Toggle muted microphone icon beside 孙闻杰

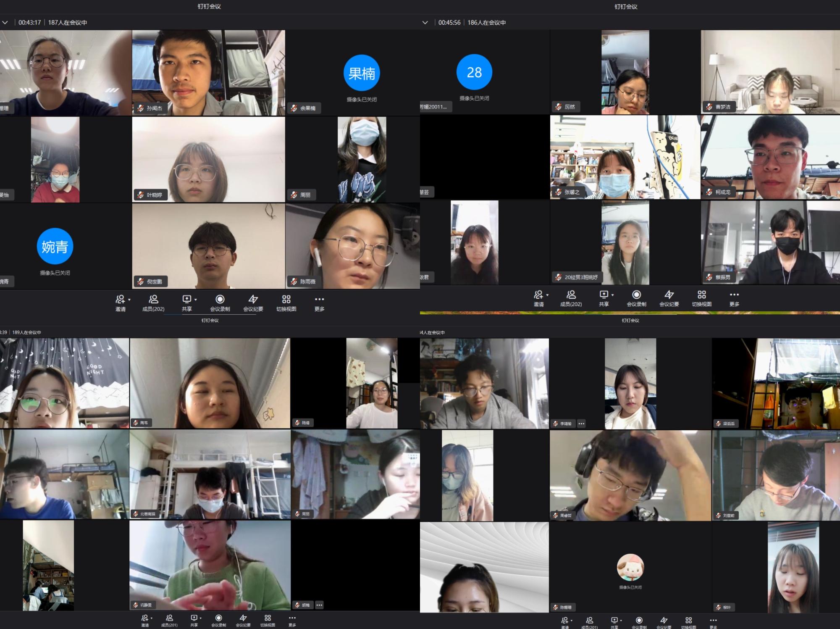click(x=140, y=108)
